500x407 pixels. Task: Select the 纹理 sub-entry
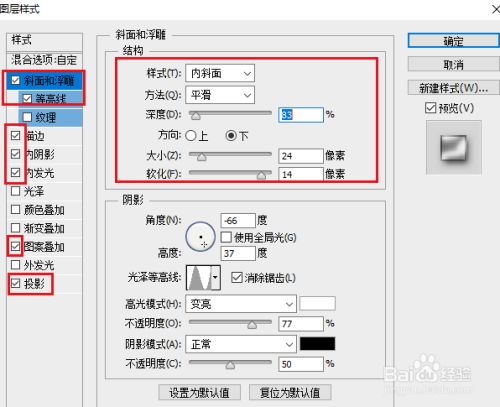46,117
